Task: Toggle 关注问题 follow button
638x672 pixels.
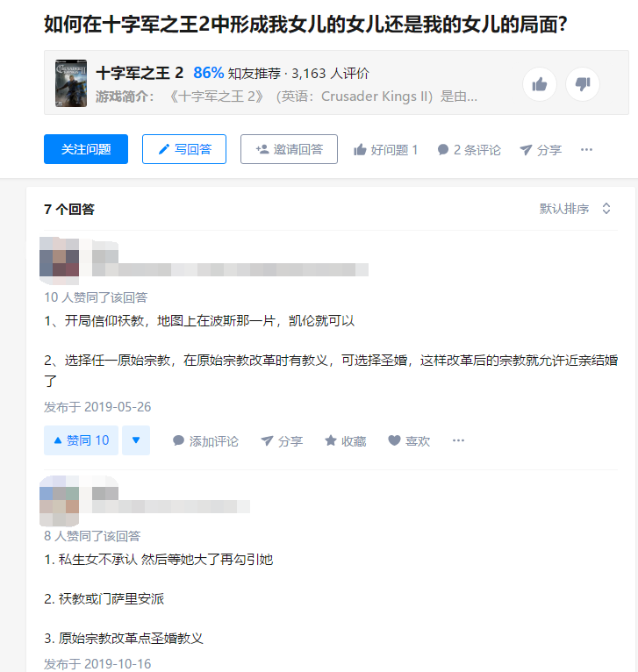Action: [86, 149]
